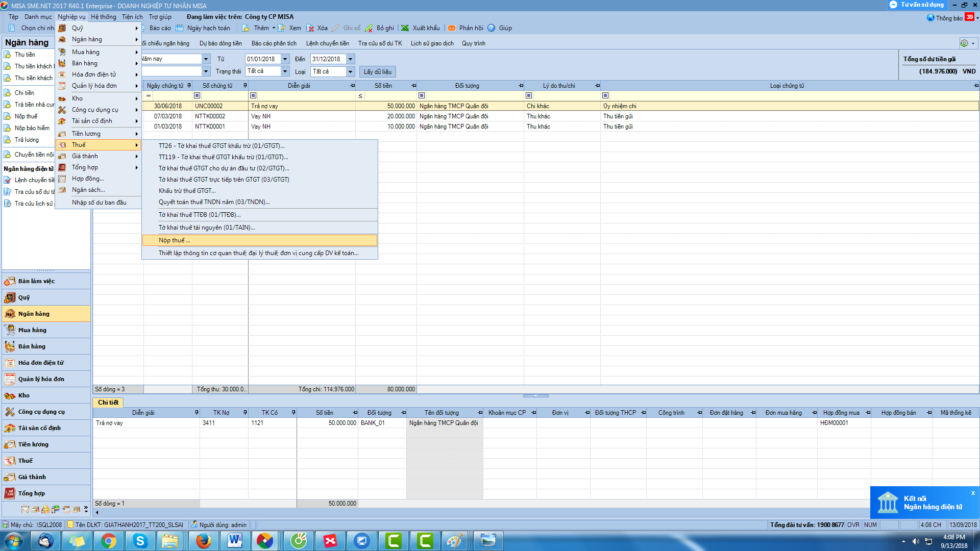Open Công cụ dụng cụ module in sidebar
Screen dimensions: 980x551
[46, 412]
